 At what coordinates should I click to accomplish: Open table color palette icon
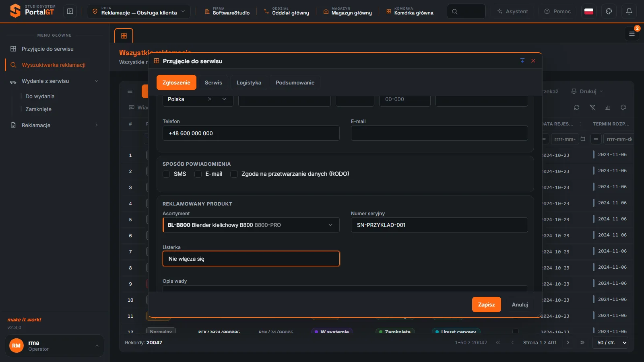pos(623,107)
